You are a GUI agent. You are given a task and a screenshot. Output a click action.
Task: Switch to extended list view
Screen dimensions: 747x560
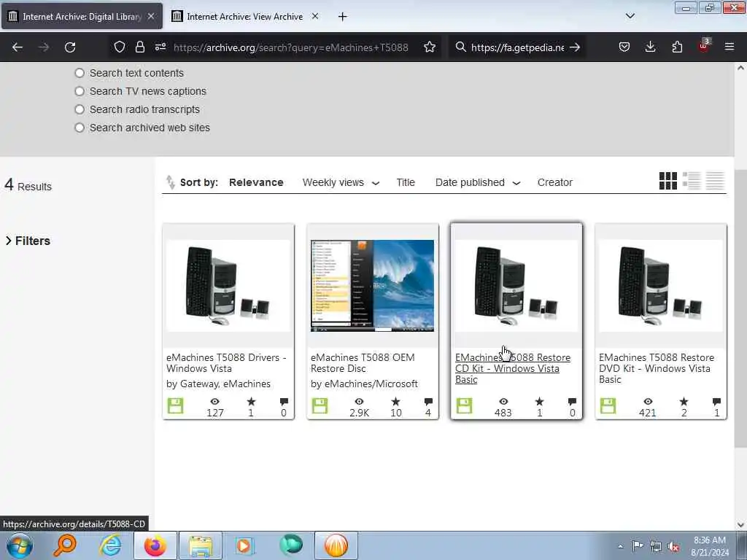(x=692, y=181)
